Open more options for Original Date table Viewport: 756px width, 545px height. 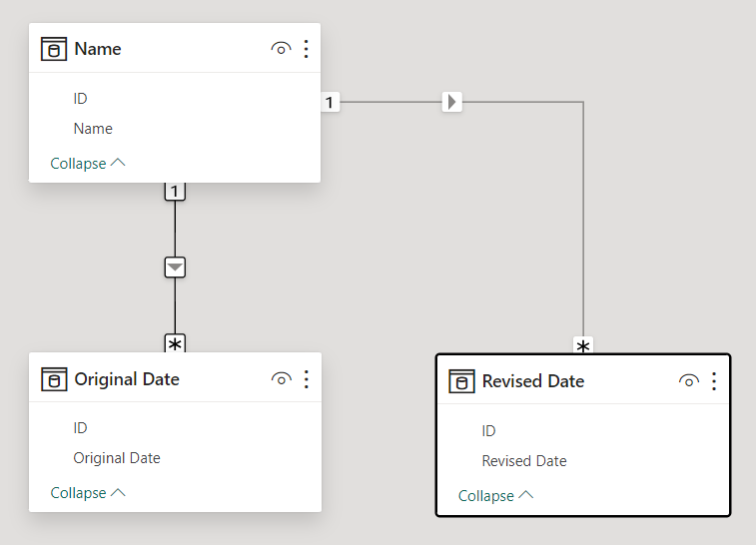point(307,379)
